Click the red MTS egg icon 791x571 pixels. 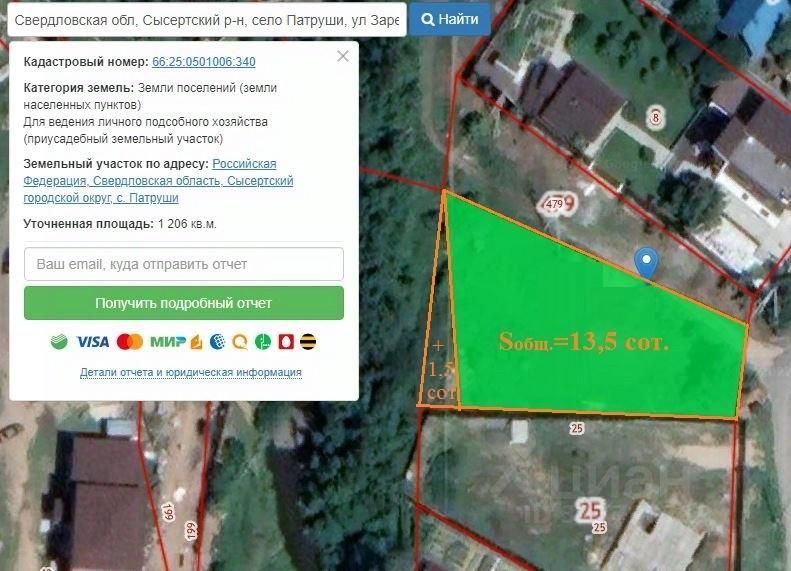click(x=286, y=341)
